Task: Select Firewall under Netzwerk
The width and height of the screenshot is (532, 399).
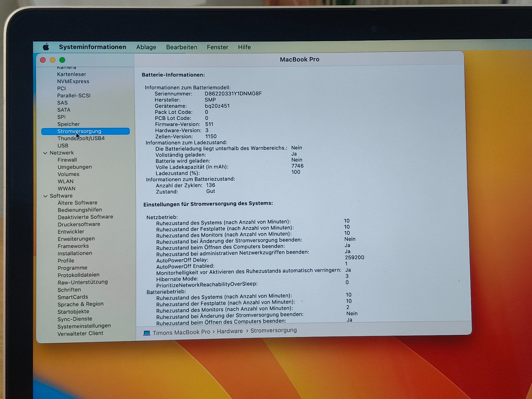Action: point(67,160)
